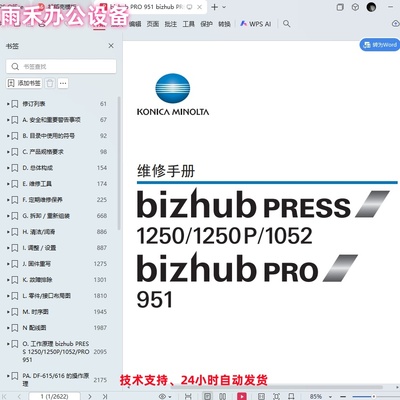The height and width of the screenshot is (400, 400).
Task: Open the 保护 menu tab
Action: [x=206, y=24]
